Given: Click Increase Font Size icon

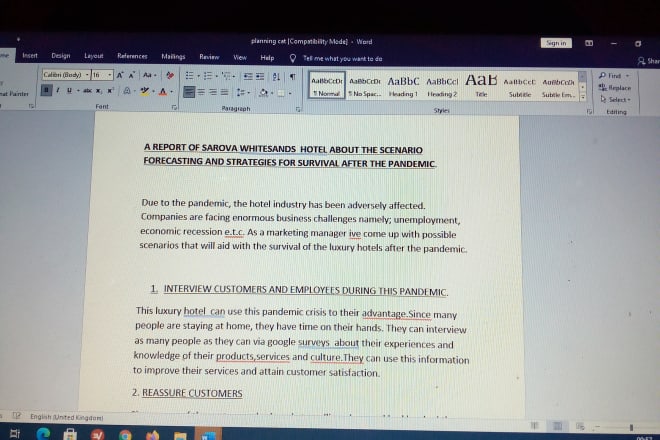Looking at the screenshot, I should [120, 75].
